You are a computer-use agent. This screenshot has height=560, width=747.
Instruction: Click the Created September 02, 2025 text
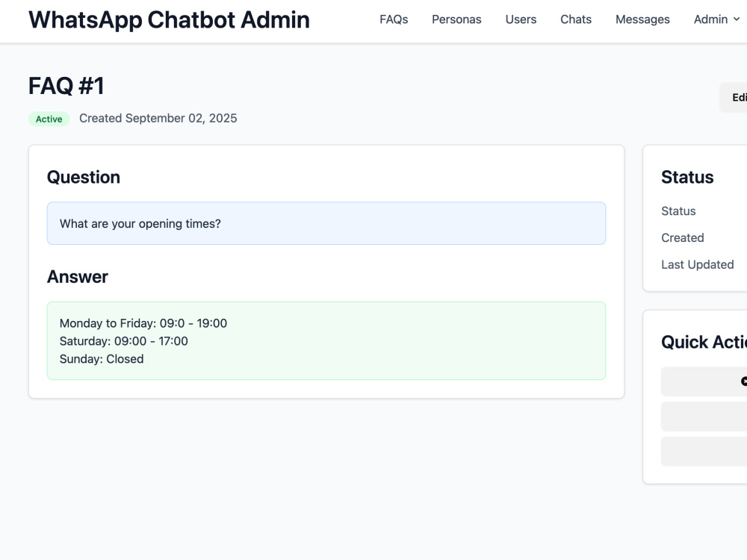158,118
